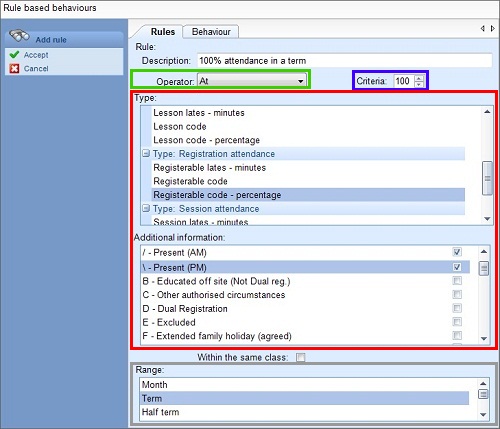Click the red Cancel cross icon

(14, 69)
